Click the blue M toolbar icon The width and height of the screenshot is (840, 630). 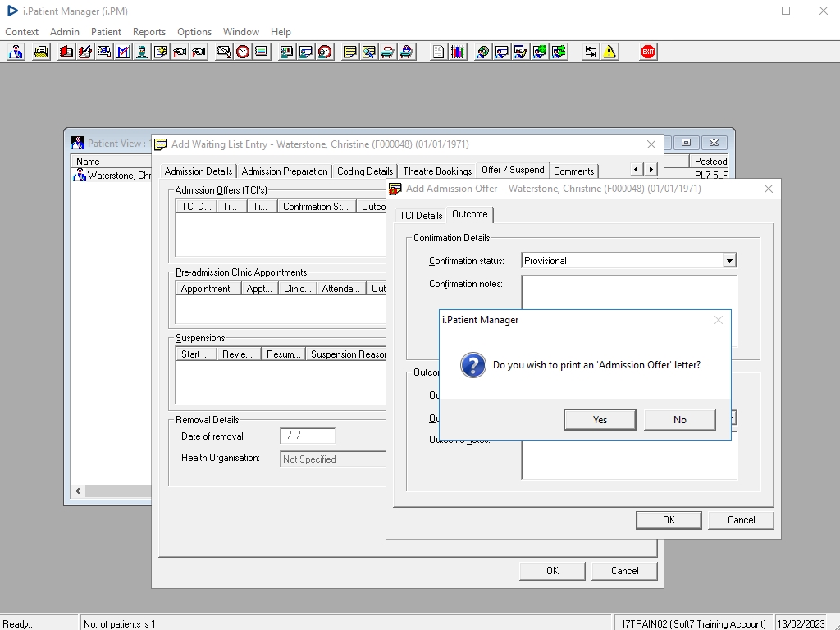coord(123,52)
